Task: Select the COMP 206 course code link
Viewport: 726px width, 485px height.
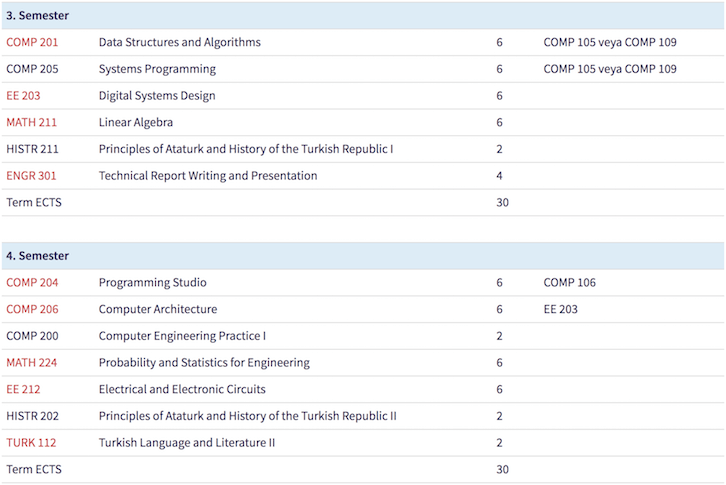Action: tap(32, 310)
